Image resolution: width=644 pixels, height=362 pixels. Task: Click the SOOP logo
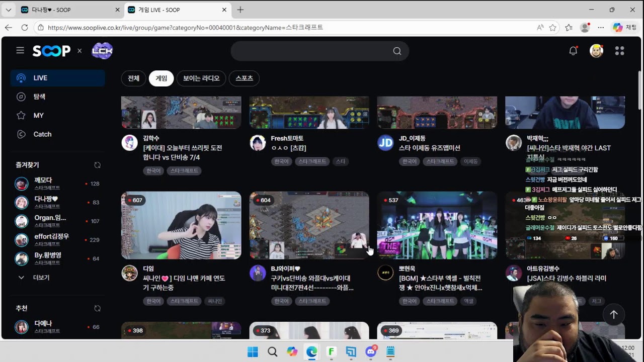point(51,51)
